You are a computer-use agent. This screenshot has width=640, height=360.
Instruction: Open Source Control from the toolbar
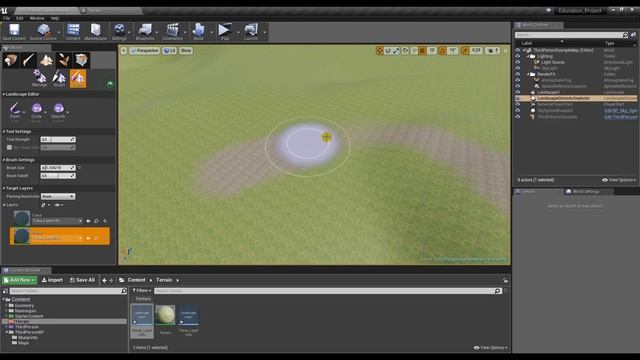point(43,31)
